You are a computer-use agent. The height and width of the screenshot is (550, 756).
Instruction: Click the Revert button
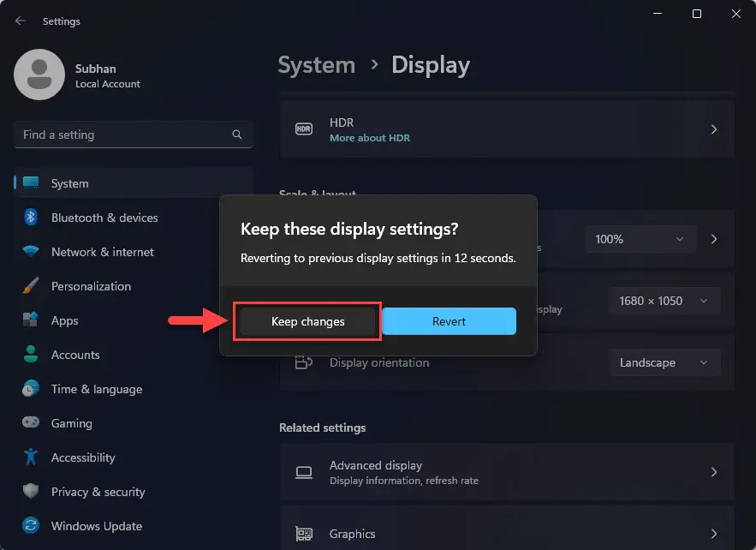[449, 321]
